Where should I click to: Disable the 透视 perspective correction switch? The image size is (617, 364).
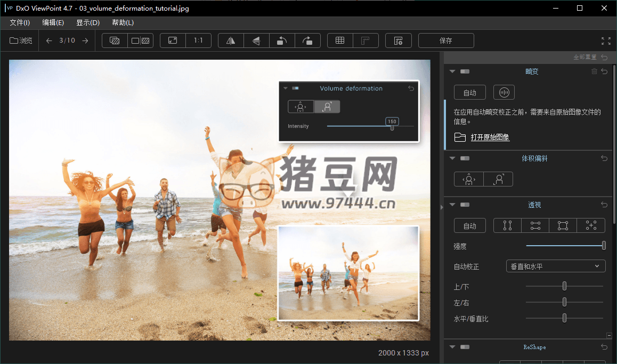[x=465, y=205]
